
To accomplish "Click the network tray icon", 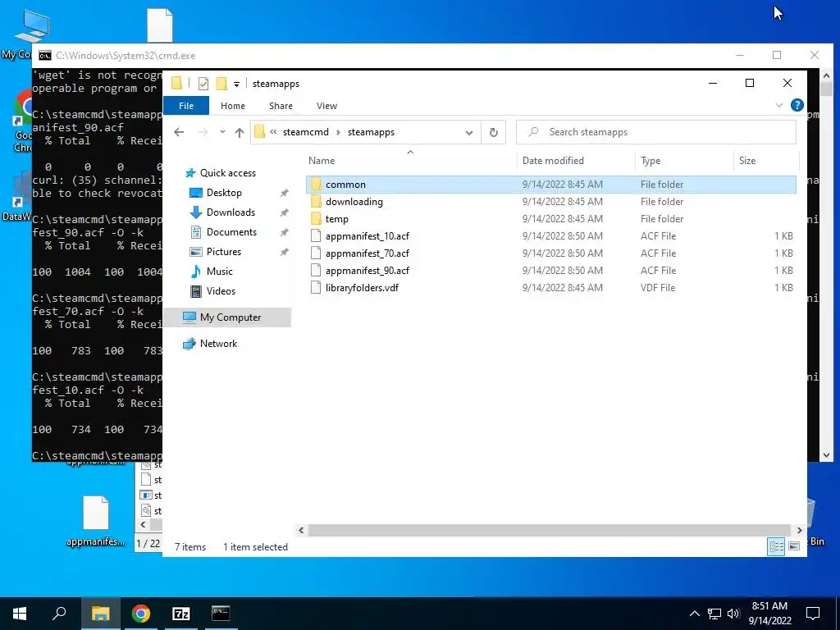I will 714,614.
